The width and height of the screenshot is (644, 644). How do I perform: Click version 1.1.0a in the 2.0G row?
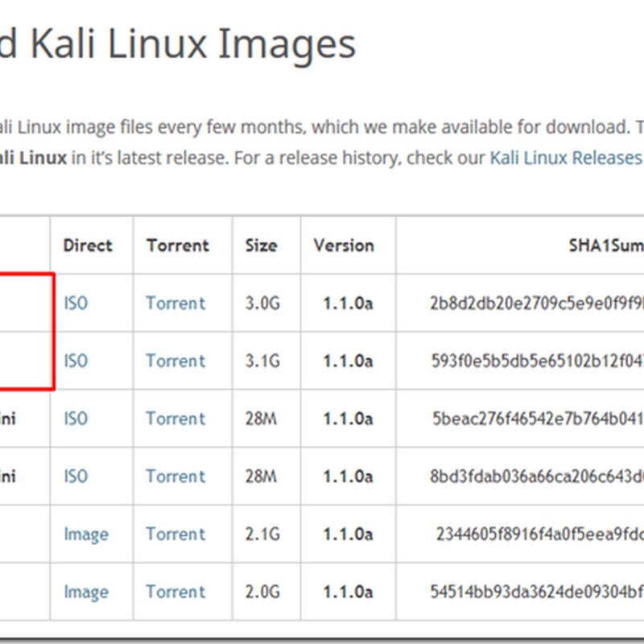(x=348, y=592)
